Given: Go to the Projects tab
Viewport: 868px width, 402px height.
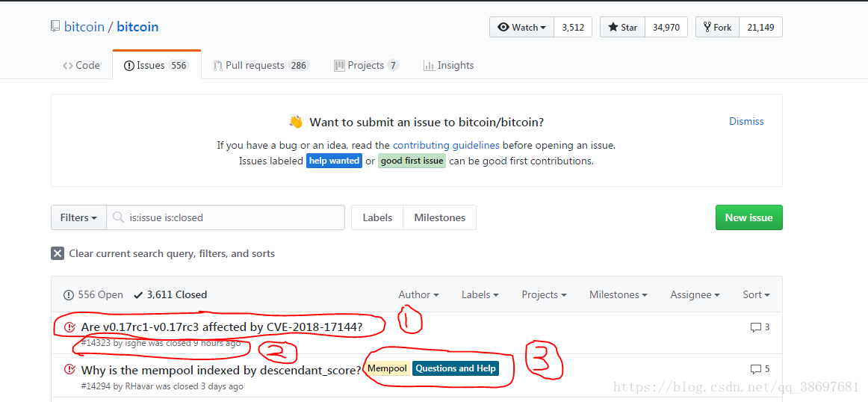Looking at the screenshot, I should (x=367, y=65).
